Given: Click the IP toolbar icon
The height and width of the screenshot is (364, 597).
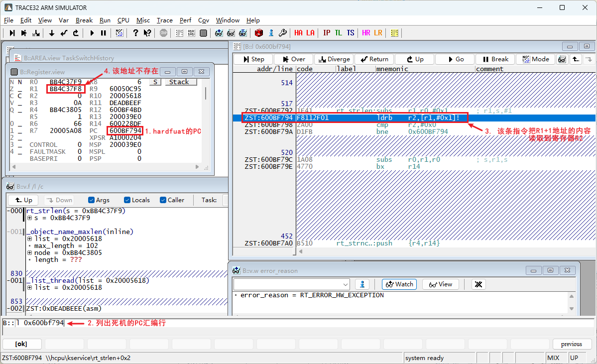Looking at the screenshot, I should point(327,33).
